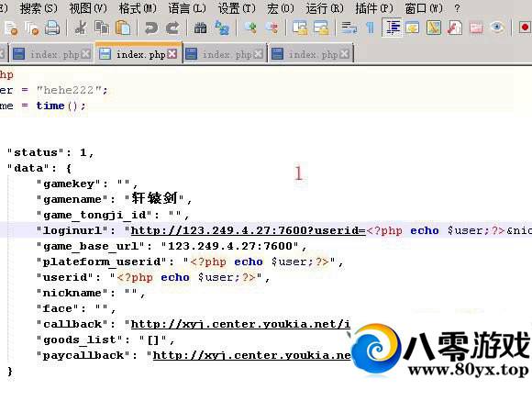532x401 pixels.
Task: Open the 插件(P) plugins menu
Action: [374, 8]
